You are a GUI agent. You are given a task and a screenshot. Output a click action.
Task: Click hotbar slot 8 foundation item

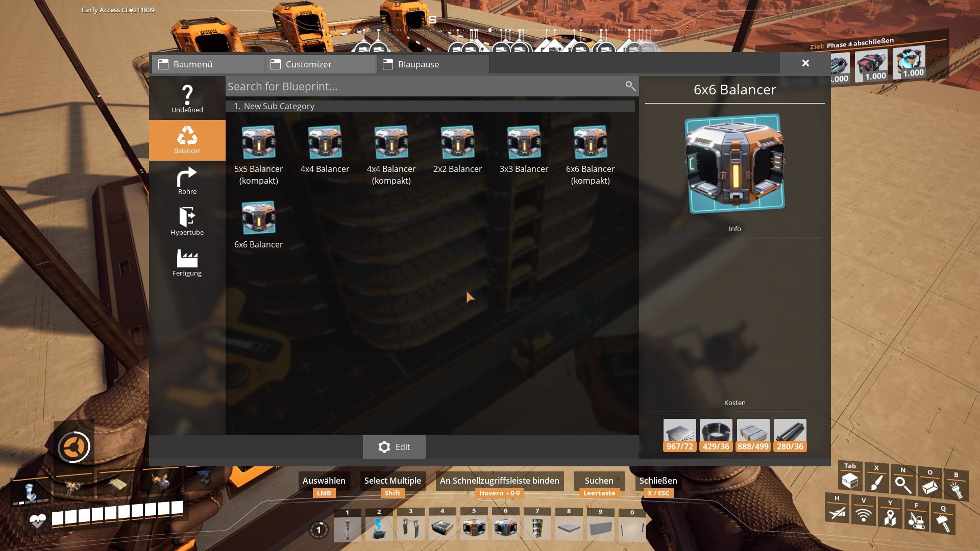569,525
